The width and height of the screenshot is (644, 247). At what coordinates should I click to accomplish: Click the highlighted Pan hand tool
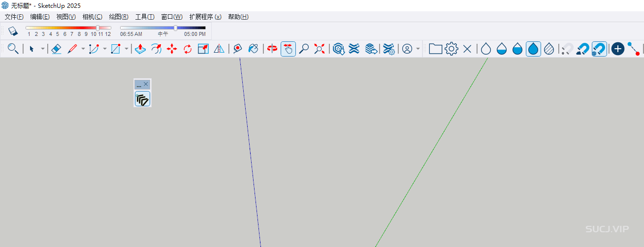(288, 49)
